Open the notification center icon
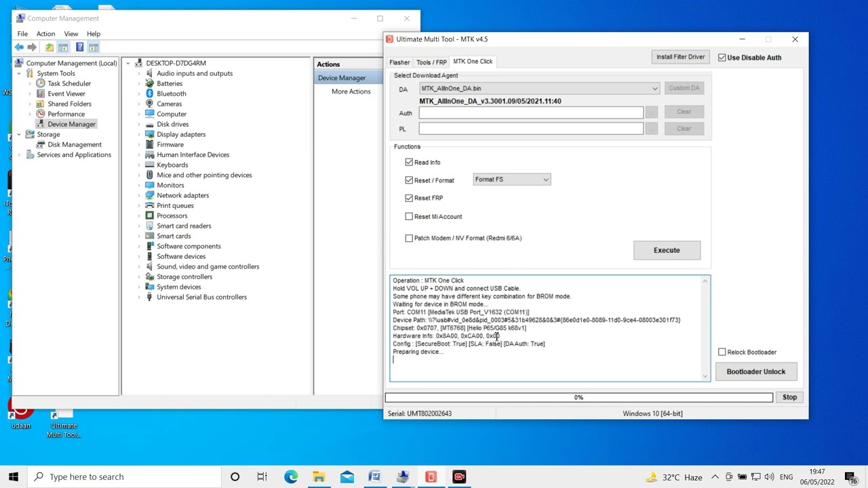This screenshot has height=488, width=868. 850,476
